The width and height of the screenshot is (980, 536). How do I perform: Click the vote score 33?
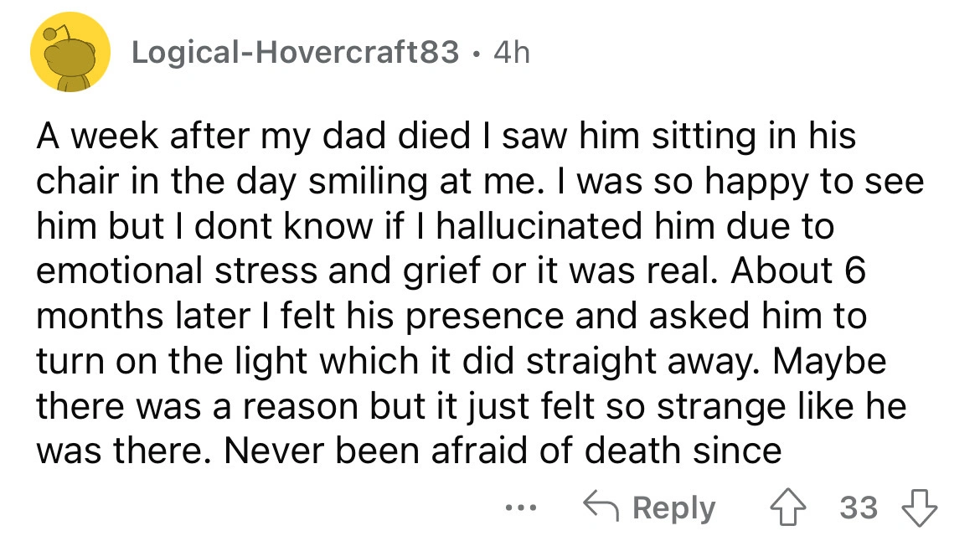(859, 508)
